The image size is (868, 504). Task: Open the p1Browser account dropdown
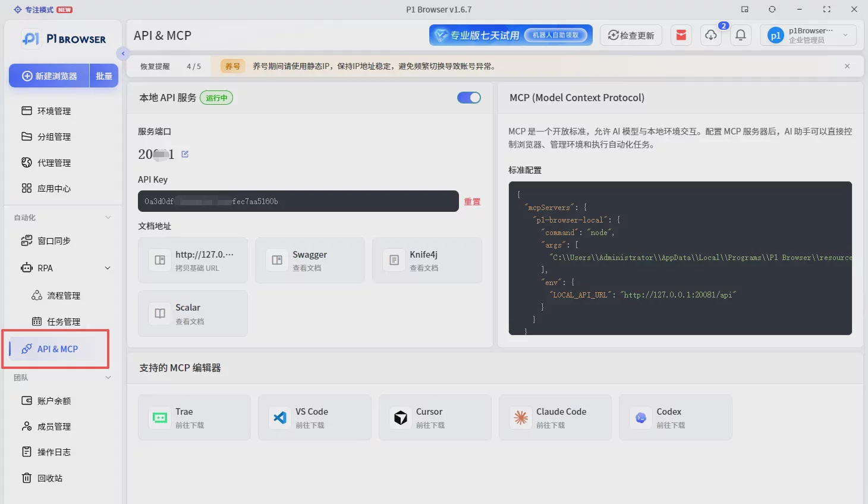(809, 35)
